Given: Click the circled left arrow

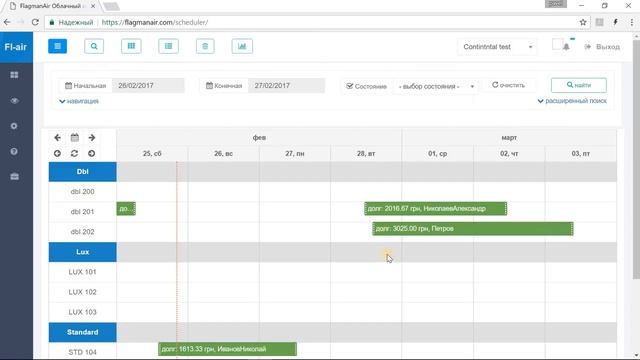Looking at the screenshot, I should pyautogui.click(x=58, y=153).
